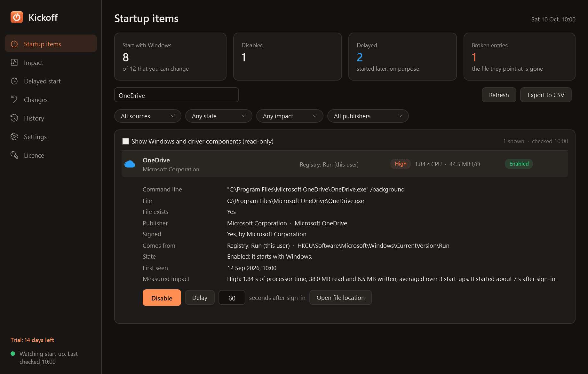The height and width of the screenshot is (374, 588).
Task: Toggle Show Windows and driver components checkbox
Action: point(126,141)
